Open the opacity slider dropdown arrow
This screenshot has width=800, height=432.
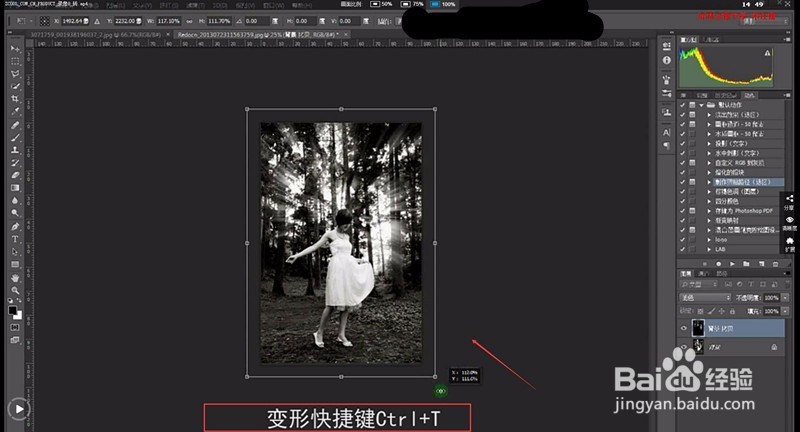[785, 298]
